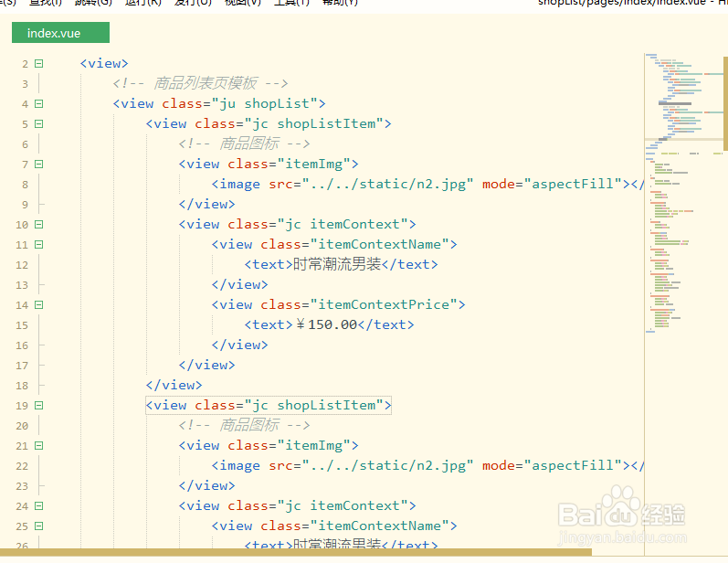The width and height of the screenshot is (728, 563).
Task: Click line number 3 in the gutter
Action: [x=25, y=84]
